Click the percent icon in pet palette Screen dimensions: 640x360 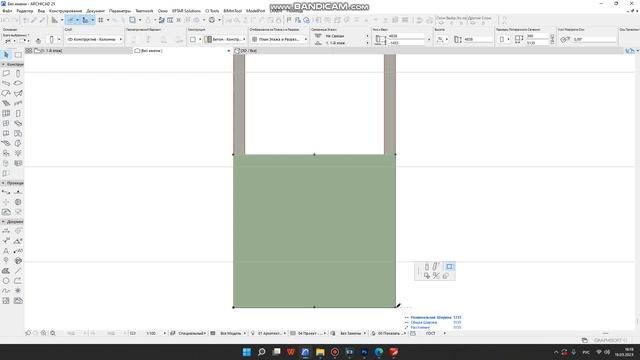point(436,276)
